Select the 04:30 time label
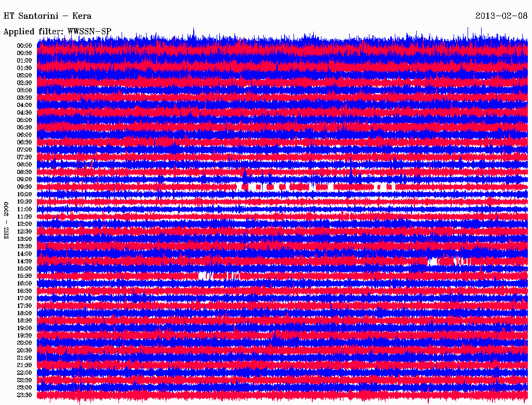This screenshot has width=532, height=405. [24, 113]
